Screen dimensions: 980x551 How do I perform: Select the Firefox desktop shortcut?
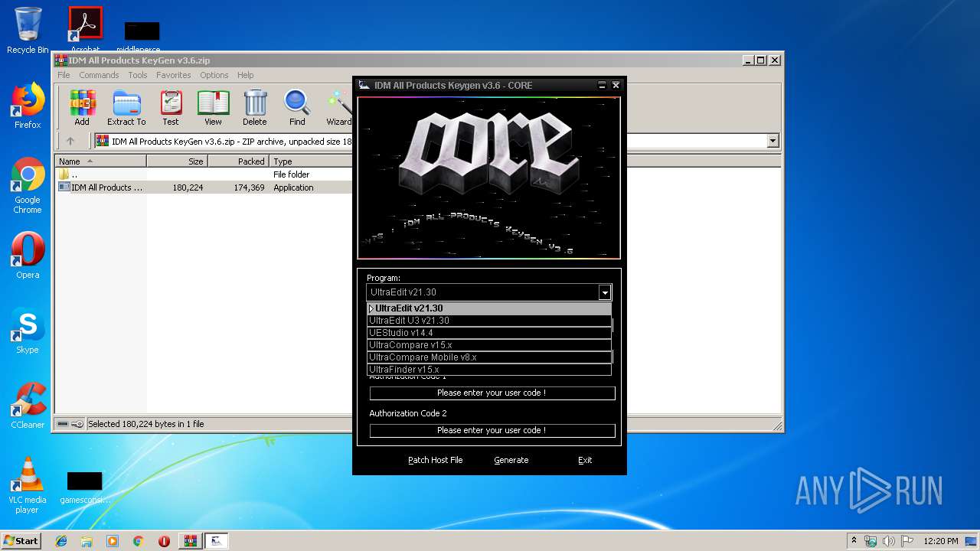(28, 106)
